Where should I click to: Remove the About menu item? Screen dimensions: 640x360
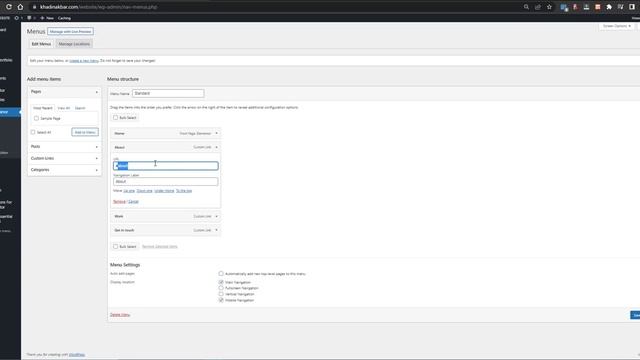coord(119,202)
